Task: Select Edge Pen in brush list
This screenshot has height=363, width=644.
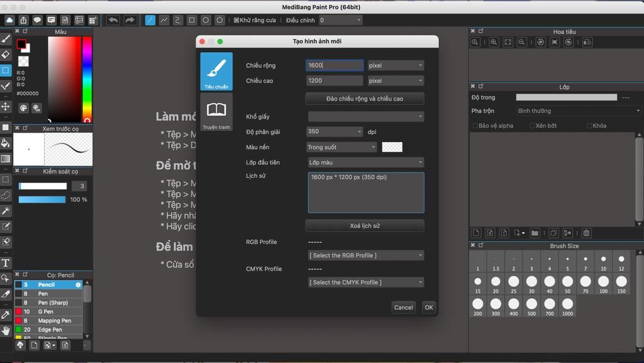Action: coord(48,330)
